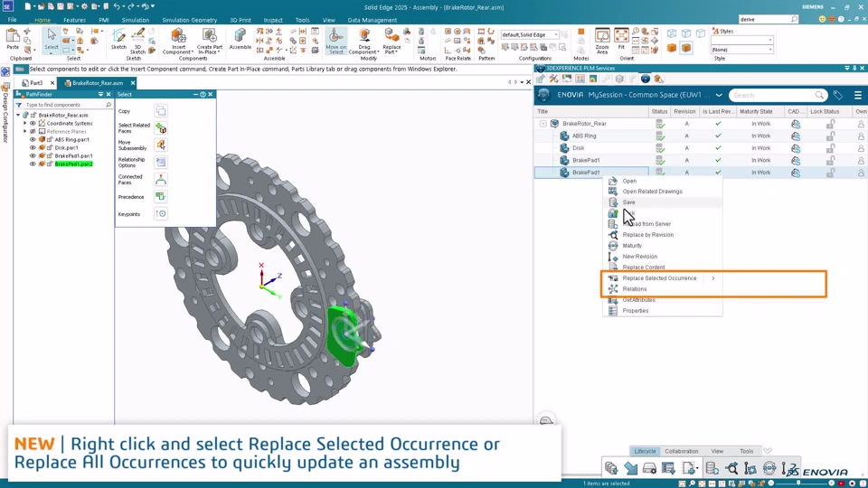Toggle visibility eye for Reference Planes
Screen dimensions: 868x488
coord(33,132)
